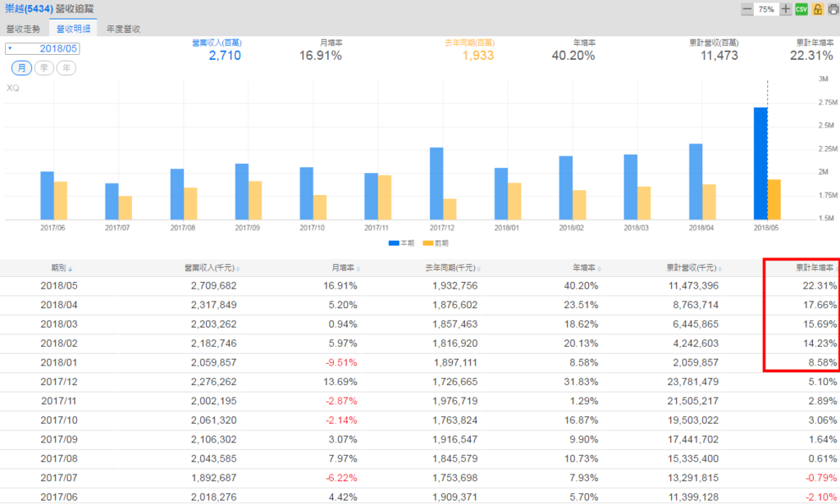
Task: Click the blue 2018/04 bar in chart
Action: 696,182
